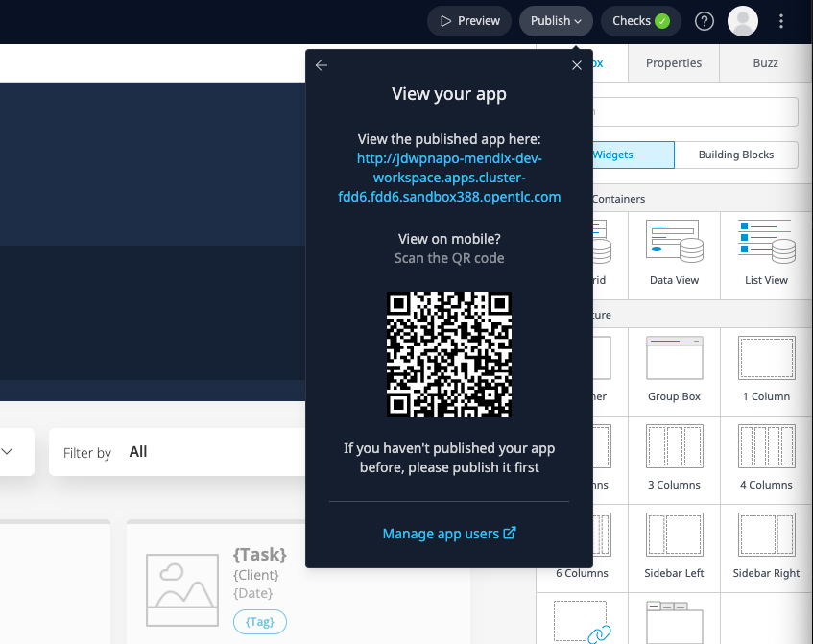Open the help question mark icon

[x=705, y=21]
